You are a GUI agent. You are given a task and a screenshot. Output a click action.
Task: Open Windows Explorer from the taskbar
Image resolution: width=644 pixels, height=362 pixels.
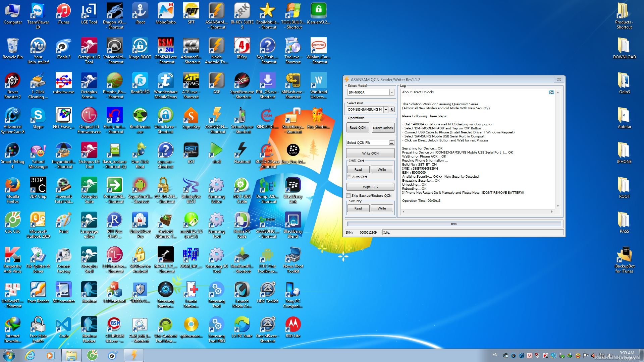tap(71, 355)
